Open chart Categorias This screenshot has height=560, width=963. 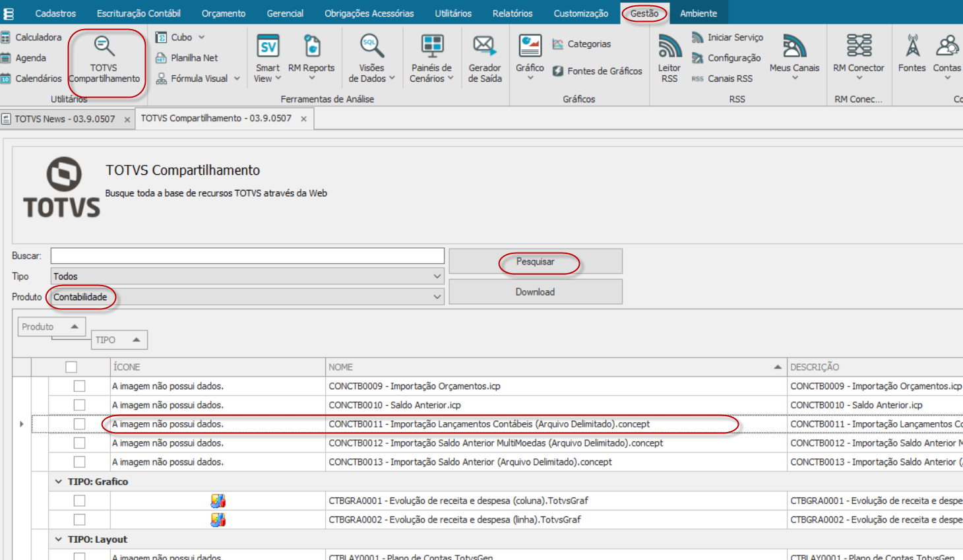pos(581,44)
